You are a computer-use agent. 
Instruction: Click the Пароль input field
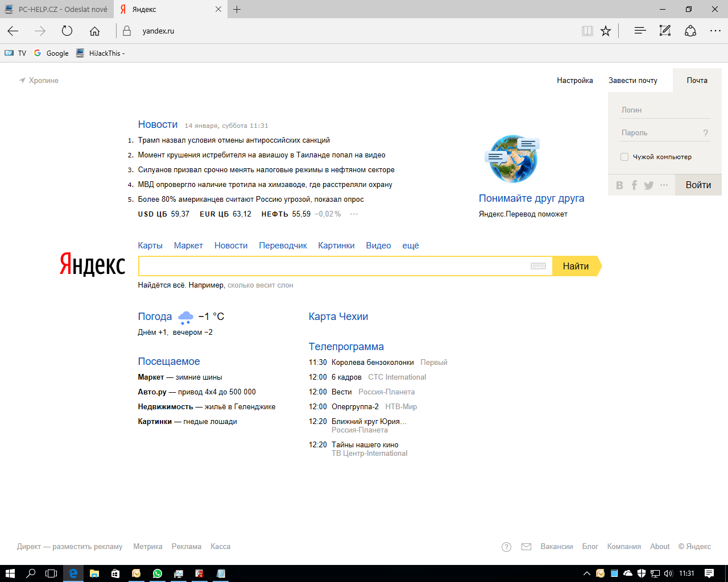[660, 133]
